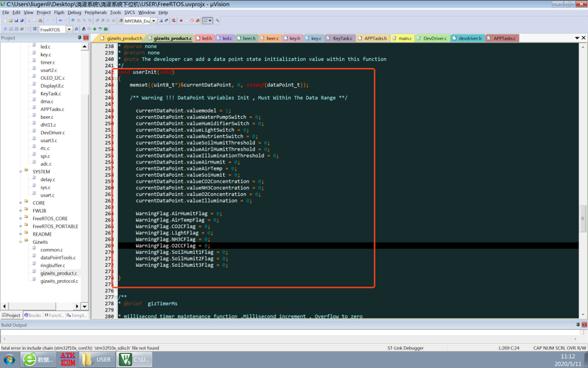This screenshot has height=368, width=588.
Task: Select dataPointTools.c in the project tree
Action: pos(58,258)
